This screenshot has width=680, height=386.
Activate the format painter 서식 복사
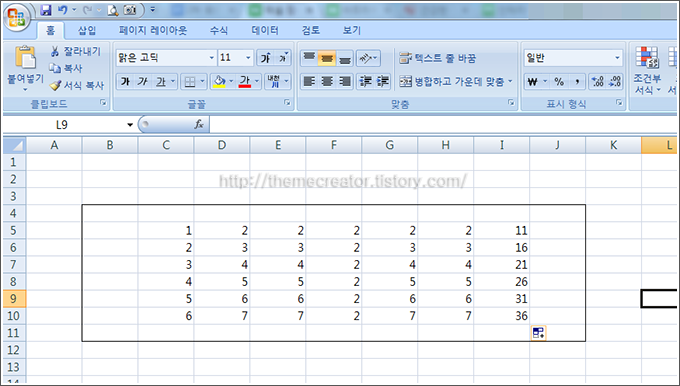point(77,85)
